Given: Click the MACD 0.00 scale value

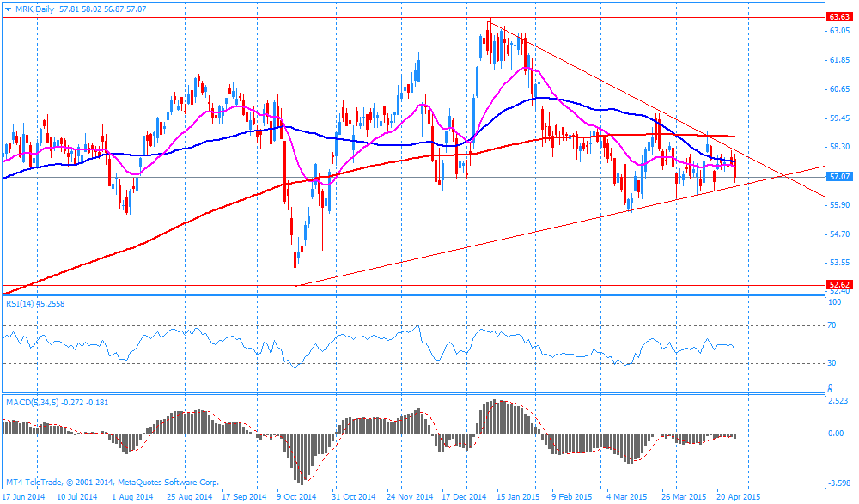Looking at the screenshot, I should click(837, 434).
